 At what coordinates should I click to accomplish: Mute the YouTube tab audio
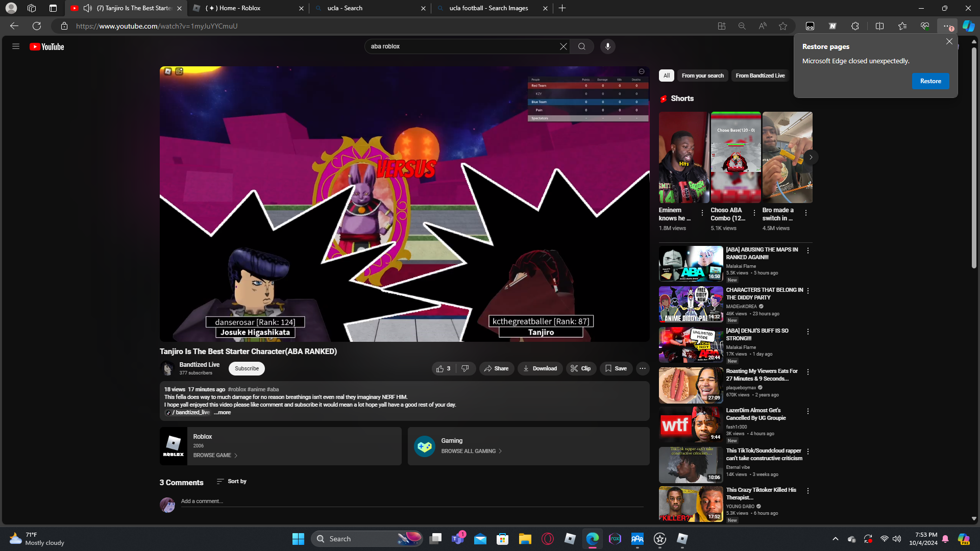tap(88, 8)
